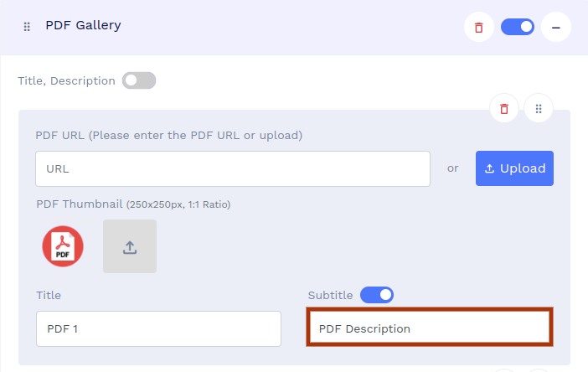Turn off the Subtitle toggle
The height and width of the screenshot is (372, 588).
click(x=377, y=295)
